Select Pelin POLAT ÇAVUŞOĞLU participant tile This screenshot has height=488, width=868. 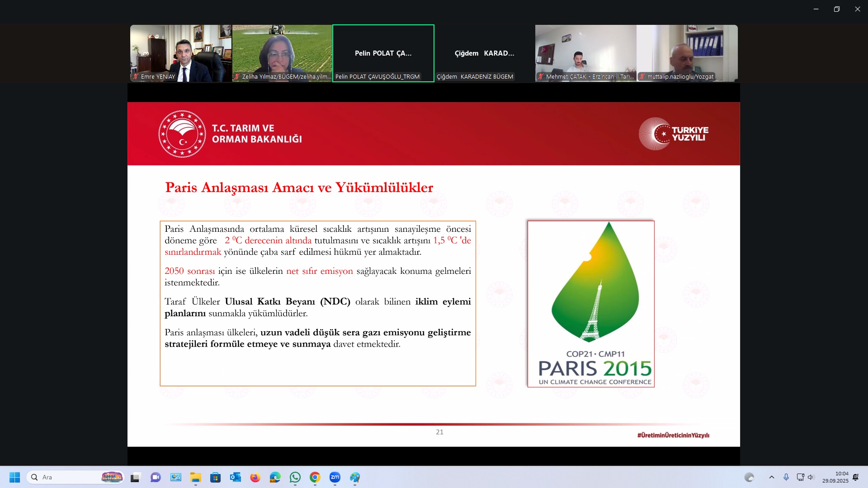click(383, 53)
